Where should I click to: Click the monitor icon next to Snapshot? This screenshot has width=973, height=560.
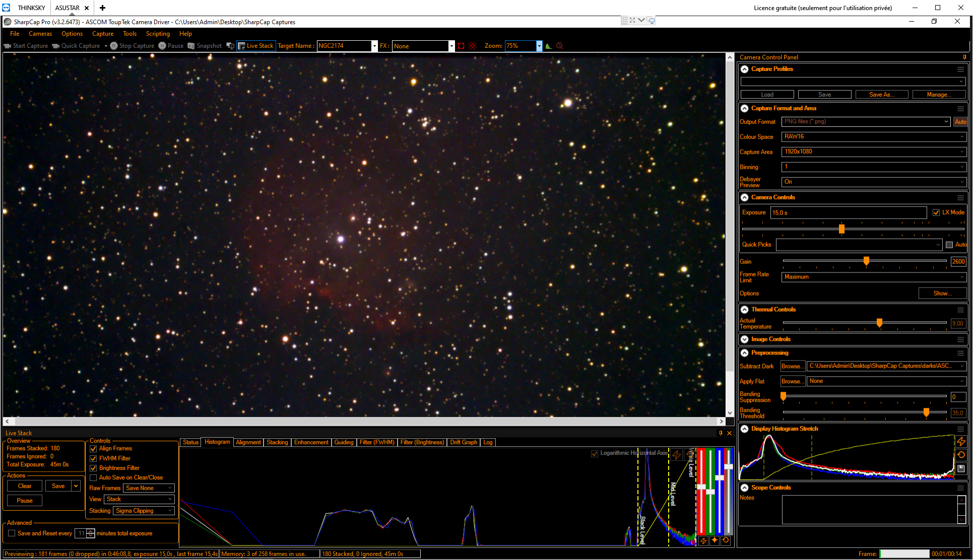pos(230,46)
